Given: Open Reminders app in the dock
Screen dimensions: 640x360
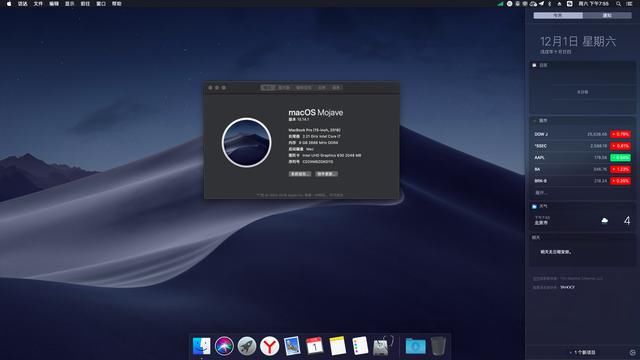Looking at the screenshot, I should click(360, 346).
